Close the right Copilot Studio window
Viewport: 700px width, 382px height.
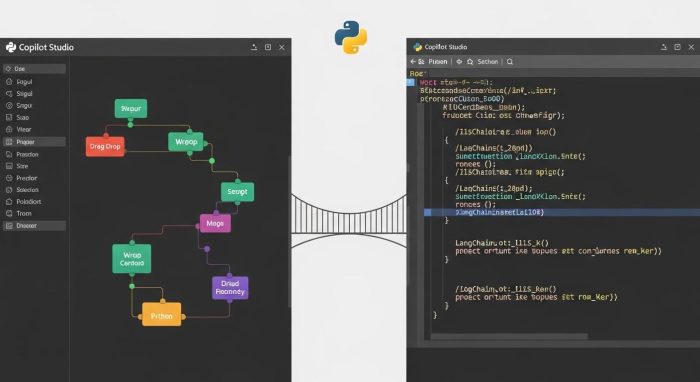click(x=692, y=47)
